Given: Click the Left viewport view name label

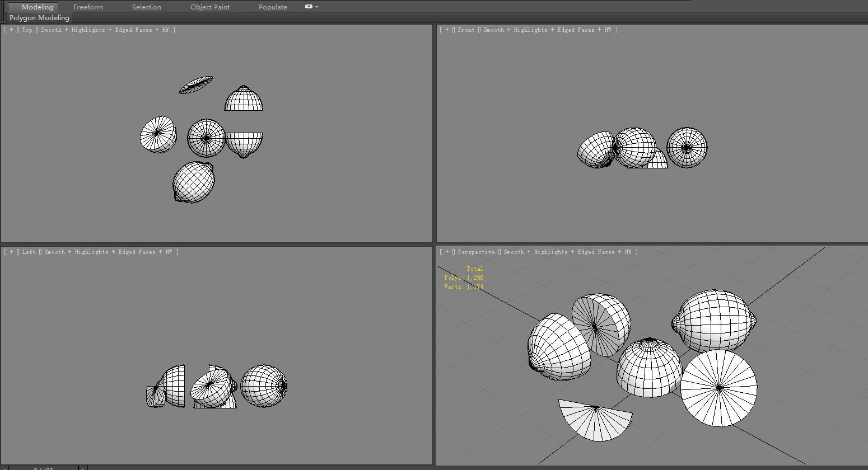Looking at the screenshot, I should (29, 252).
